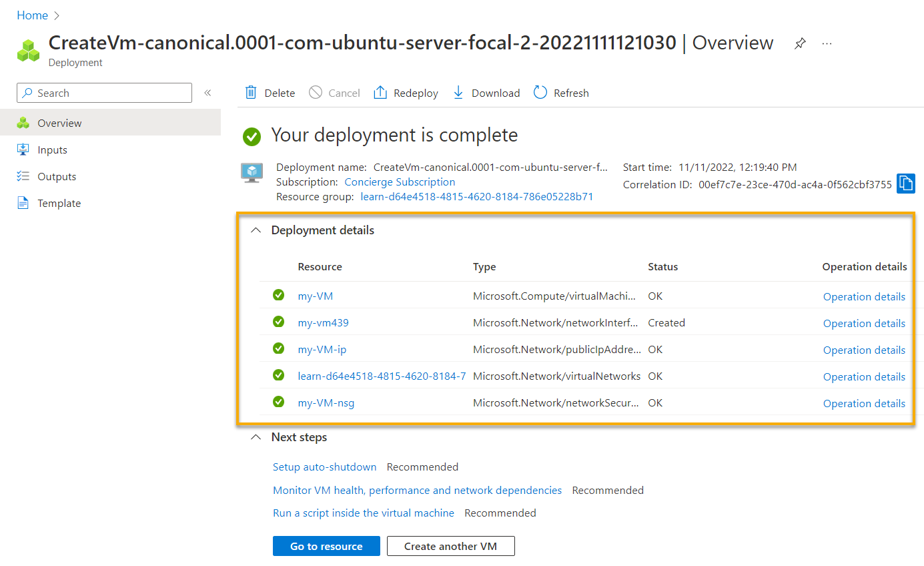Screen dimensions: 924x566
Task: Open the my-VM-nsg resource link
Action: [326, 402]
